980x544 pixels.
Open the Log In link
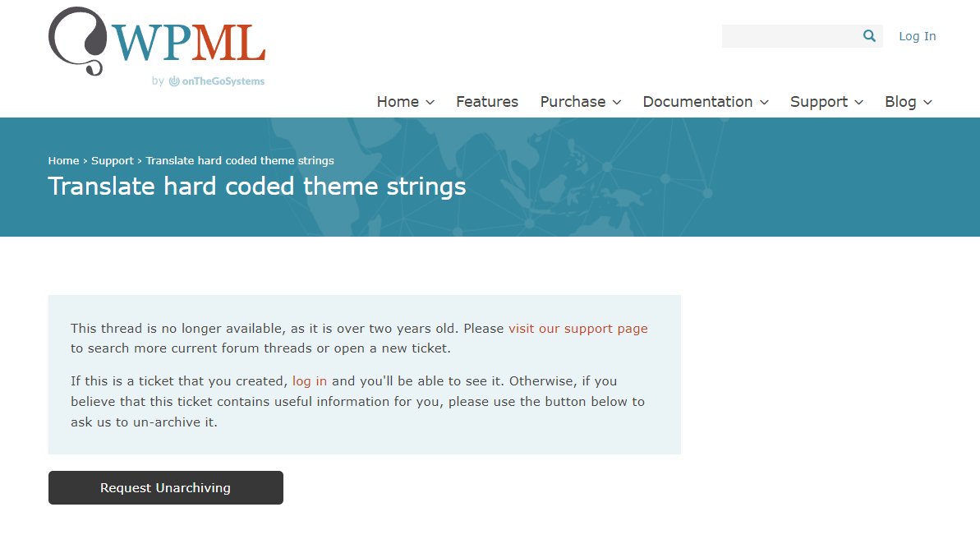[917, 36]
